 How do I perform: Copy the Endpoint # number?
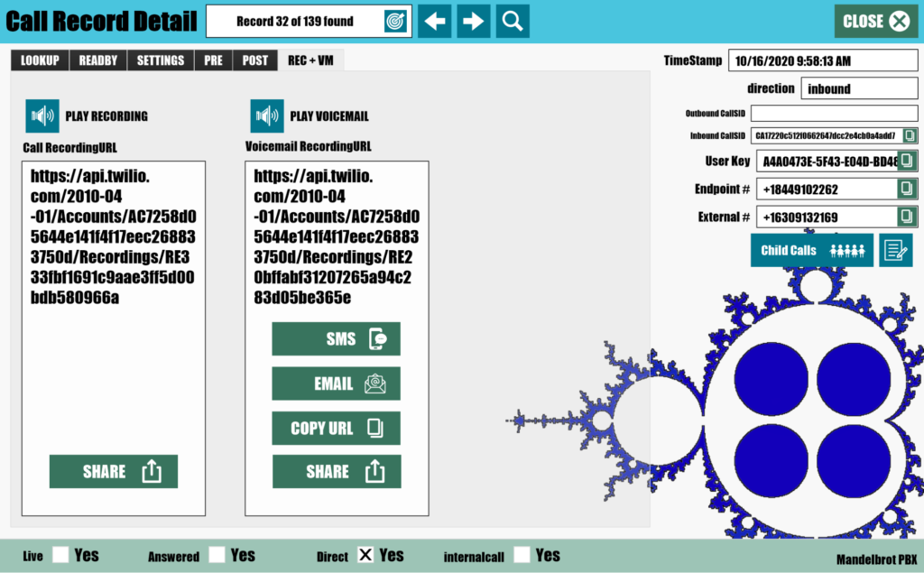(907, 189)
